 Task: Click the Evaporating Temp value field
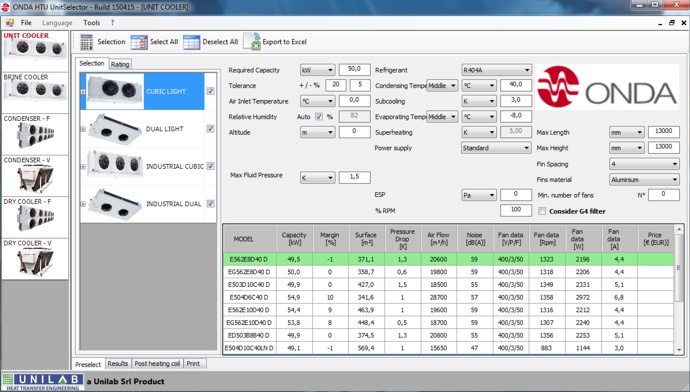516,116
